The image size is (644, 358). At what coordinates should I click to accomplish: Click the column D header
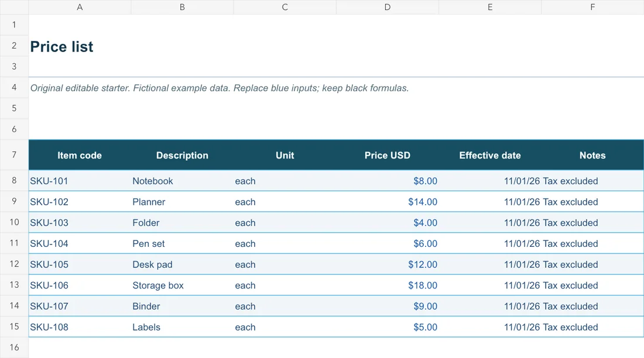tap(388, 7)
